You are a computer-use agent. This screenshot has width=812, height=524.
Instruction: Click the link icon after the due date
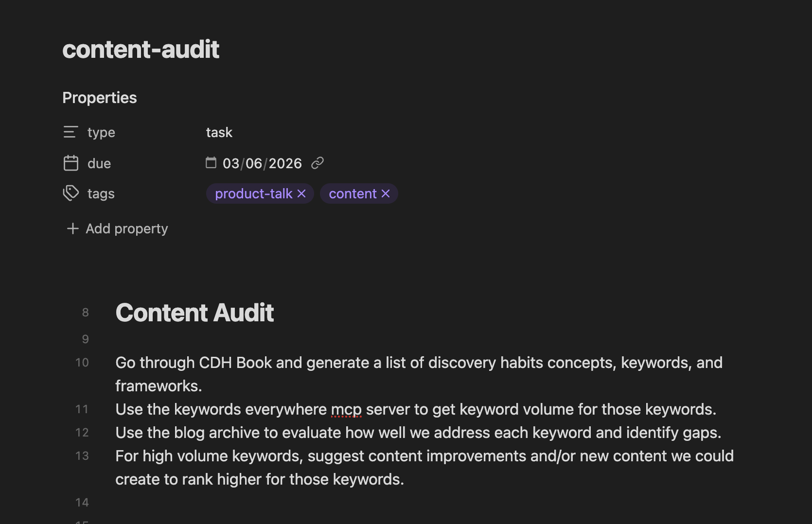click(x=318, y=163)
